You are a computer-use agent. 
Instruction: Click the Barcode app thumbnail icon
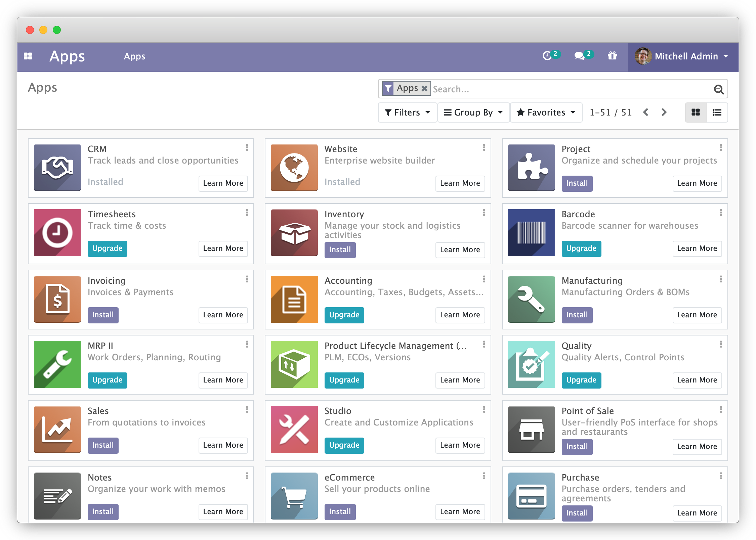point(531,233)
